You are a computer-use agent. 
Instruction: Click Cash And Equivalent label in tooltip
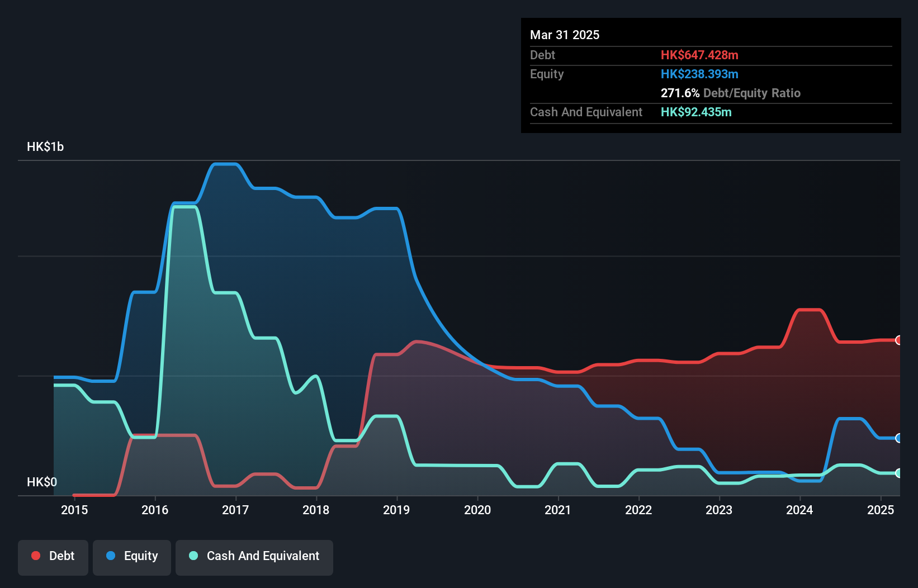click(586, 112)
